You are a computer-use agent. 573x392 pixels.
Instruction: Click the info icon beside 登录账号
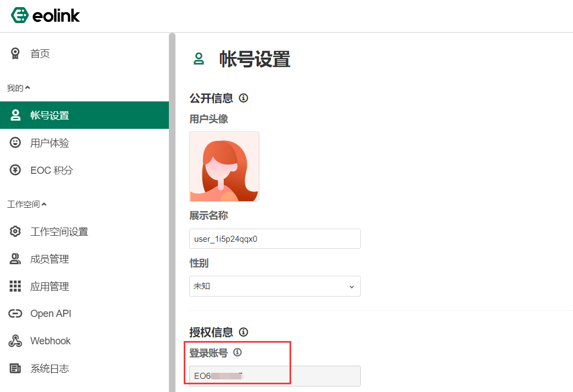click(237, 353)
